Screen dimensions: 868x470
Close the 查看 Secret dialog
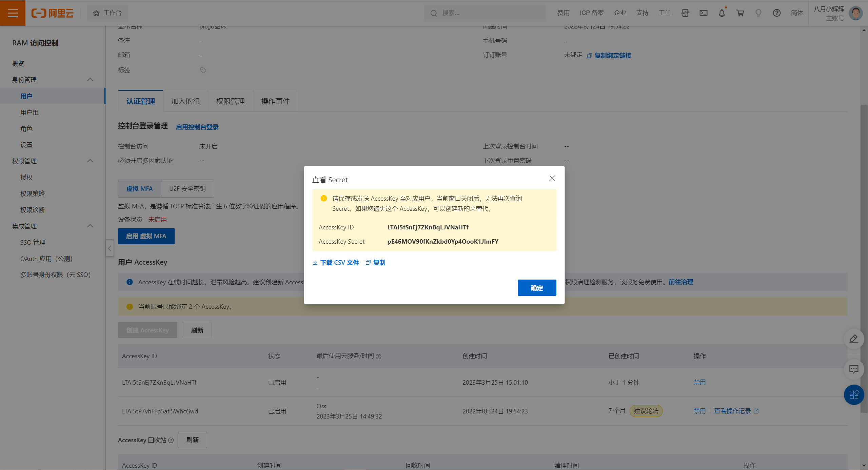pyautogui.click(x=552, y=178)
